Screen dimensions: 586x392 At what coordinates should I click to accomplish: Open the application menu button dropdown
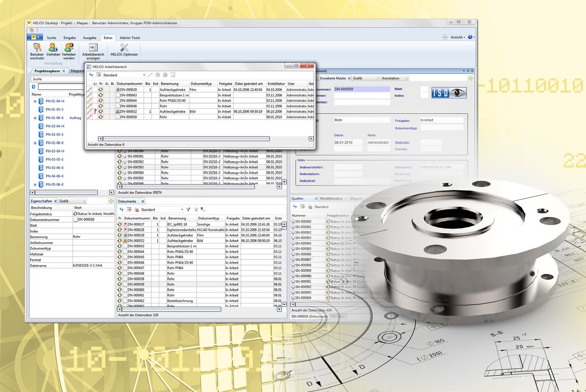[x=35, y=37]
